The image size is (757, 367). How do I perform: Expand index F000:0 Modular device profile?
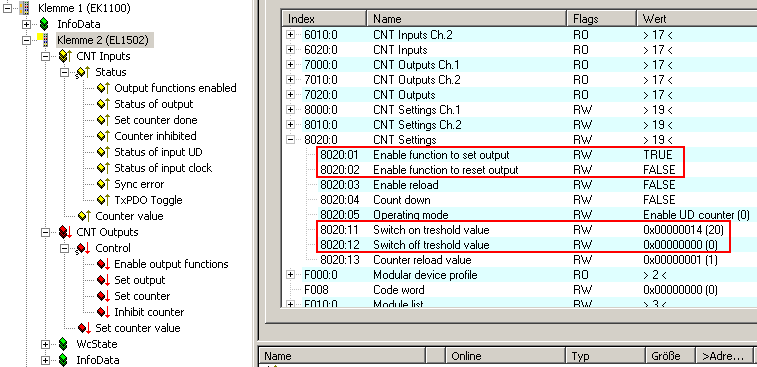pyautogui.click(x=291, y=275)
